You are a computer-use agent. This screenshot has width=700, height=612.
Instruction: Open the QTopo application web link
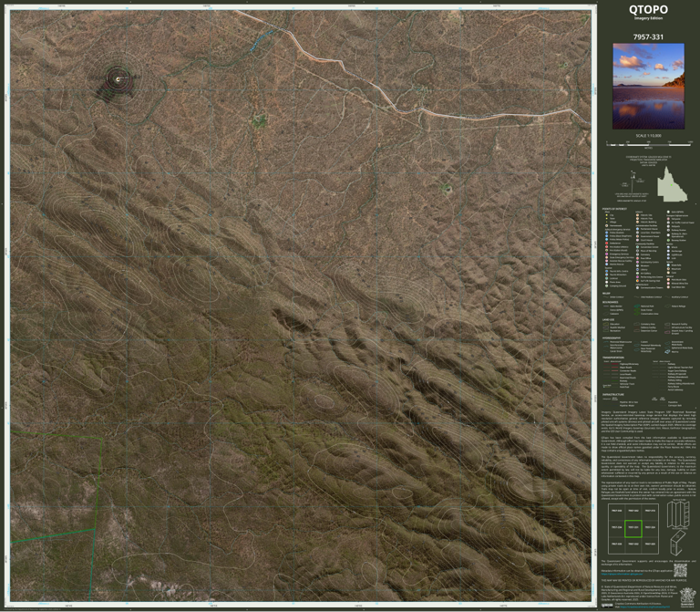click(622, 574)
